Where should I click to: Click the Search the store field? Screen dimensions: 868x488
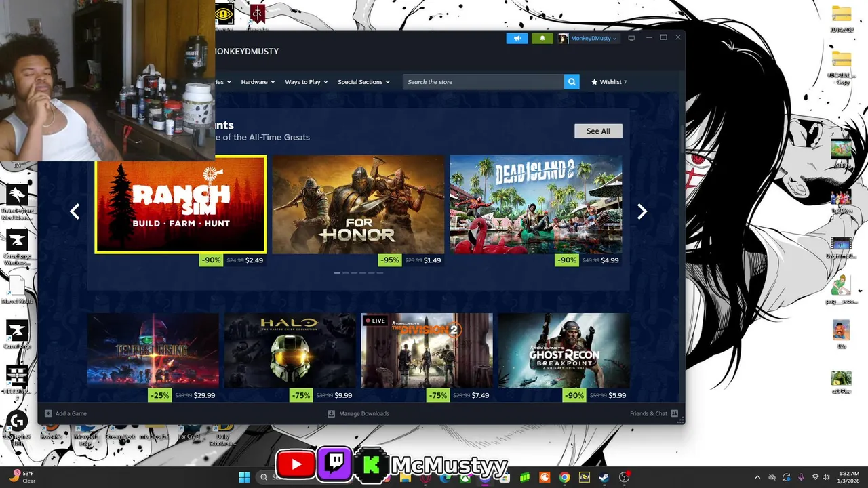(x=484, y=82)
